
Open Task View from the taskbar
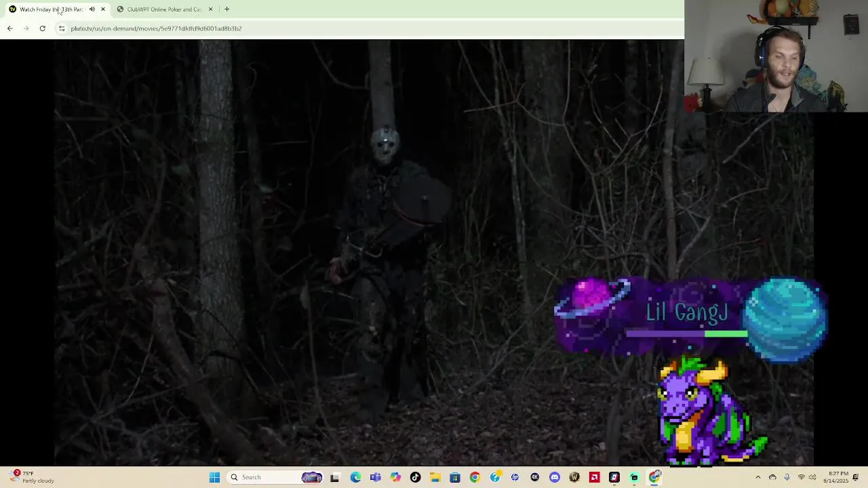334,477
